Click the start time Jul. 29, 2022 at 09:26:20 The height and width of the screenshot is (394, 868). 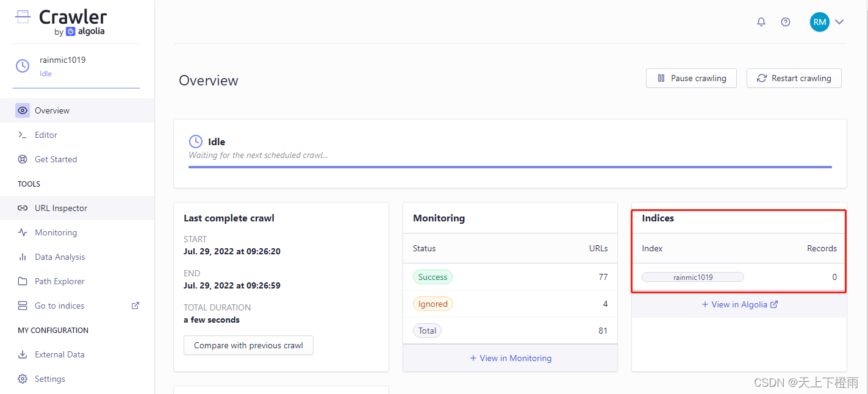tap(232, 251)
